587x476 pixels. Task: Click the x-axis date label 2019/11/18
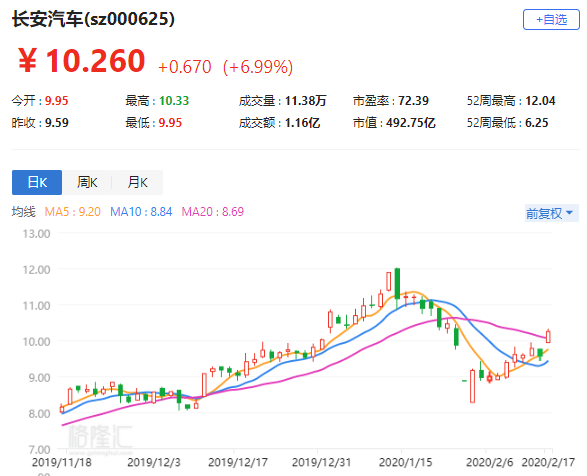pyautogui.click(x=62, y=462)
